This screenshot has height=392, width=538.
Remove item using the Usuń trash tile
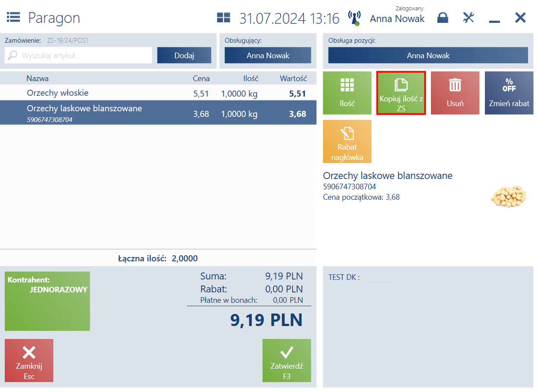point(455,93)
